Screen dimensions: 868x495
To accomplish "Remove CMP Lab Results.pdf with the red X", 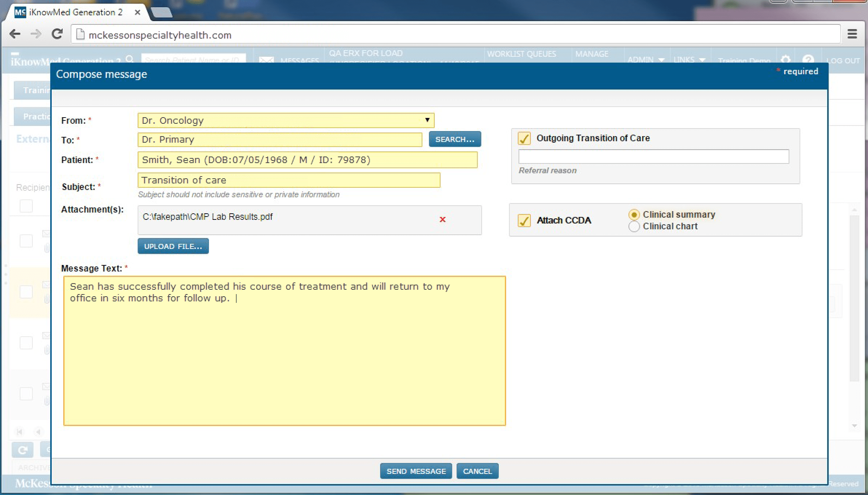I will (x=443, y=219).
